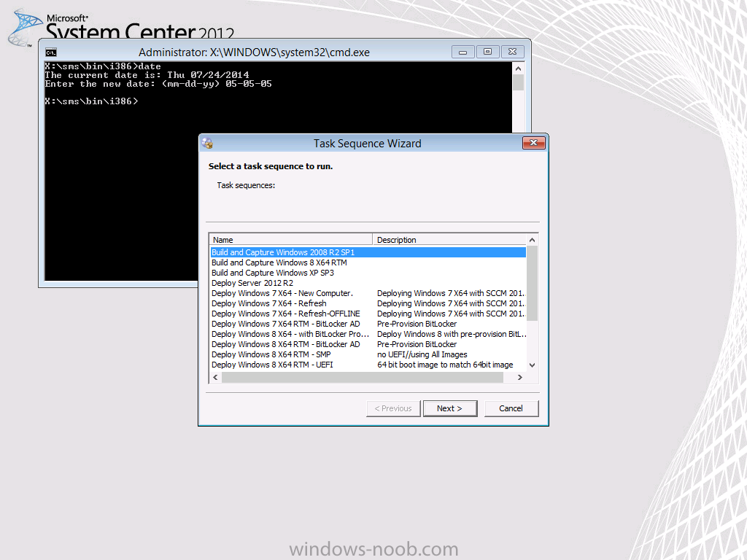Click the task list horizontal scrollbar thumb
The height and width of the screenshot is (560, 747).
(x=362, y=377)
